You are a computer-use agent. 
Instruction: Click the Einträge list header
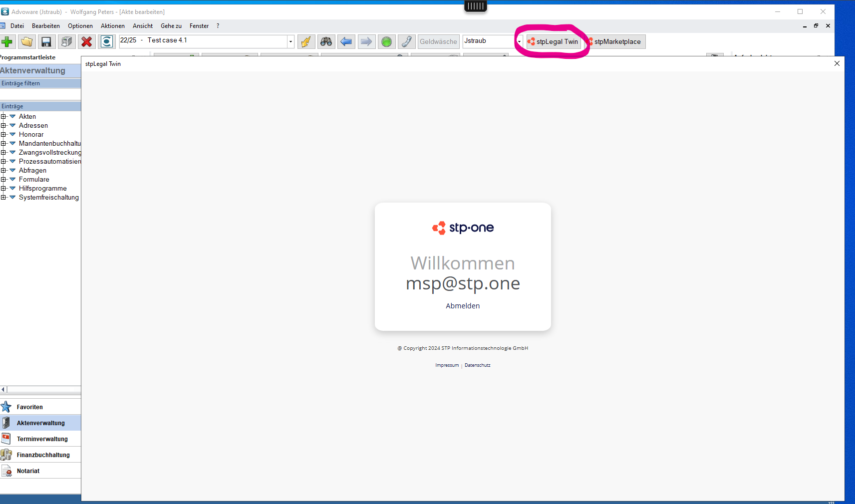(40, 106)
